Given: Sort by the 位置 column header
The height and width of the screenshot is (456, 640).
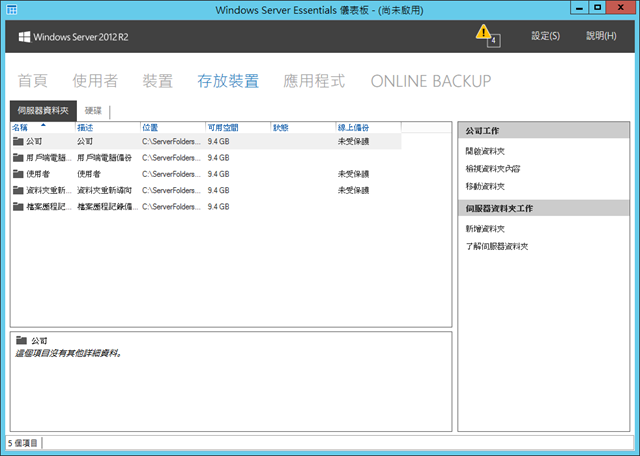Looking at the screenshot, I should [173, 128].
